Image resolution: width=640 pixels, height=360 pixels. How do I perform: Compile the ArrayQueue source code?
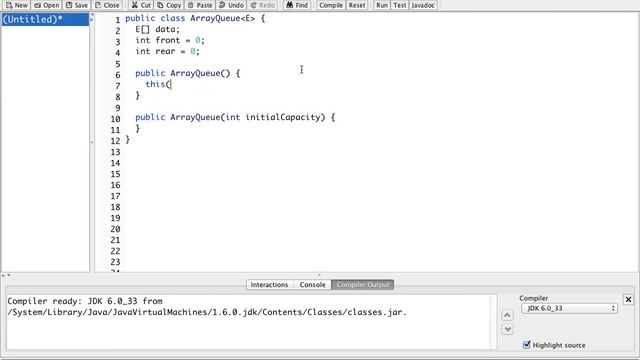click(x=331, y=5)
